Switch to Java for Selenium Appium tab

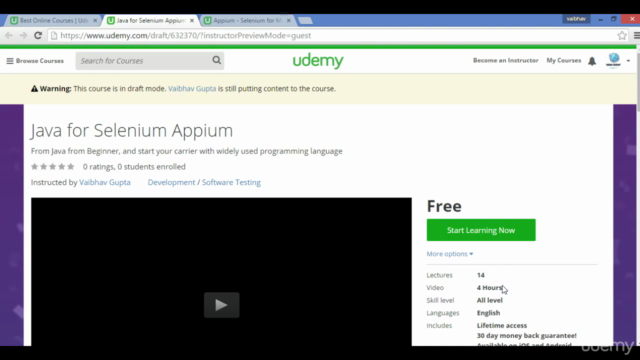pyautogui.click(x=150, y=20)
